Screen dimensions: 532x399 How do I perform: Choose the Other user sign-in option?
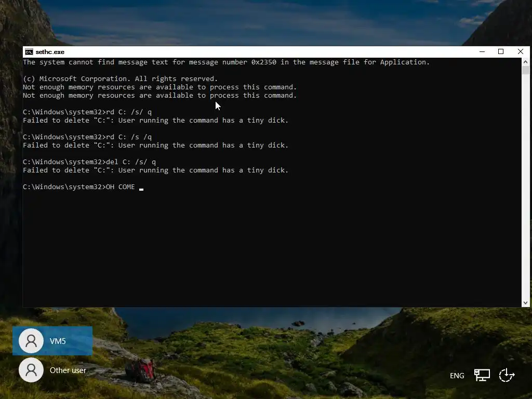pyautogui.click(x=52, y=370)
